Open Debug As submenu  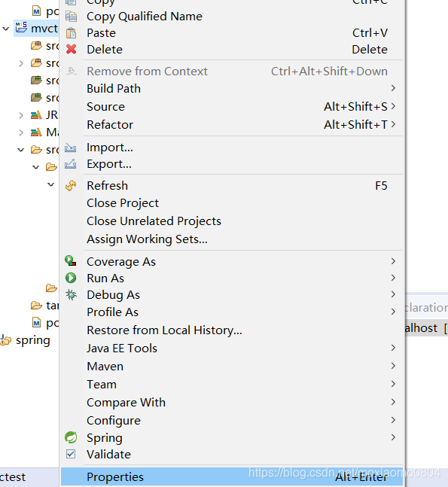point(232,295)
